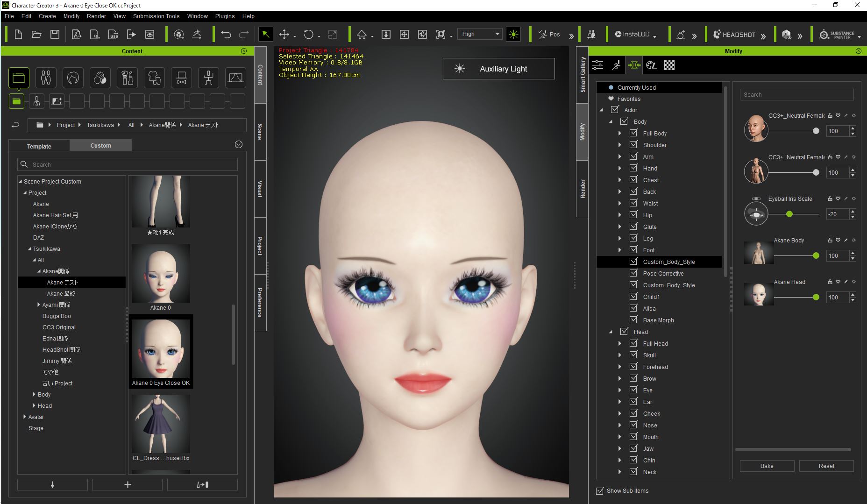The image size is (867, 504).
Task: Open the checkerboard Texture tab icon
Action: tap(669, 65)
